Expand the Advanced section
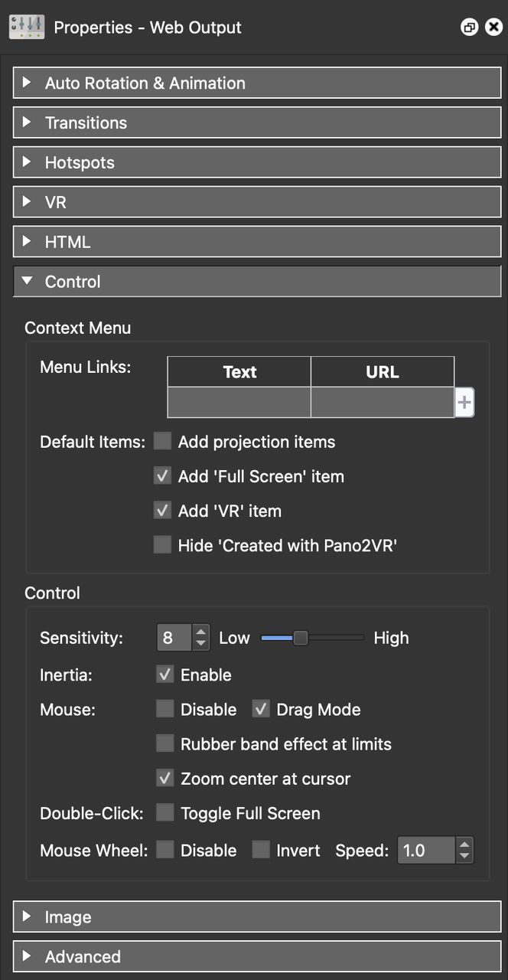The width and height of the screenshot is (508, 980). click(x=257, y=957)
